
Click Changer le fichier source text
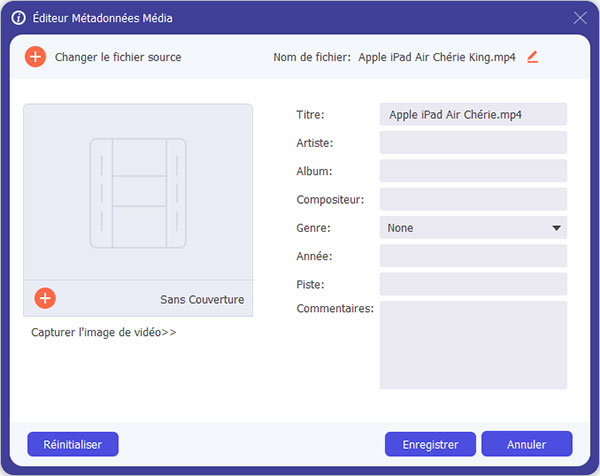[118, 57]
